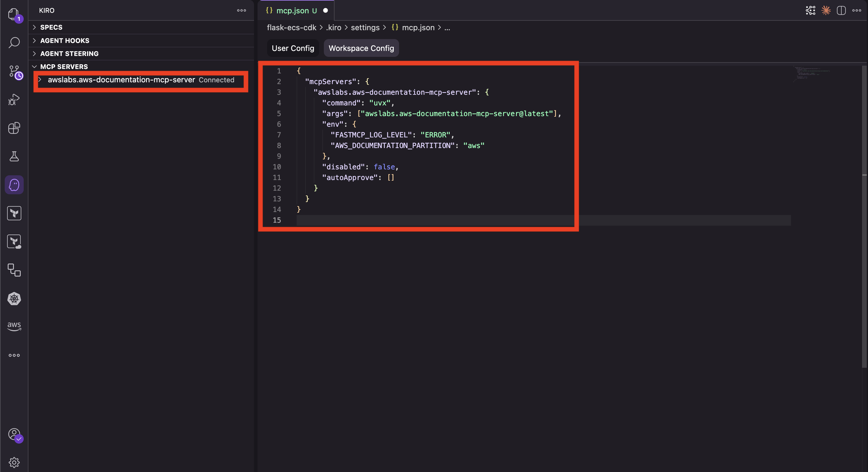Screen dimensions: 868x472
Task: Expand awslabs.aws-documentation-mcp-server tree item
Action: 40,80
